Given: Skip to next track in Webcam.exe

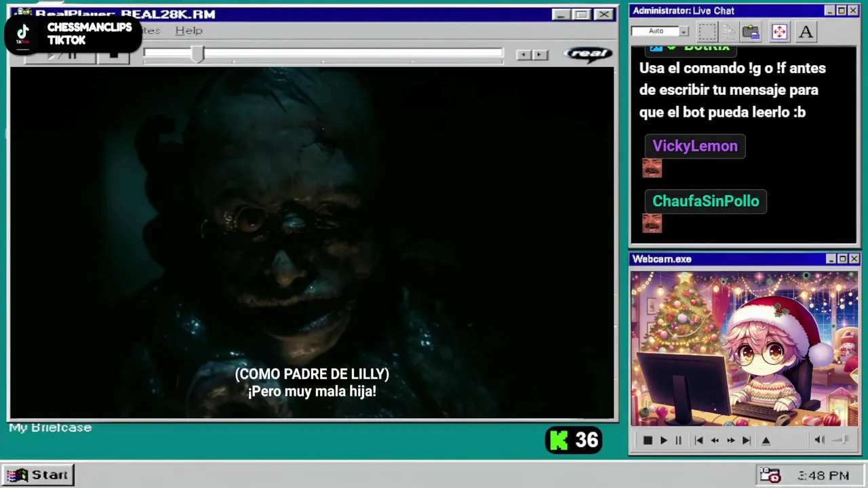Looking at the screenshot, I should [746, 441].
